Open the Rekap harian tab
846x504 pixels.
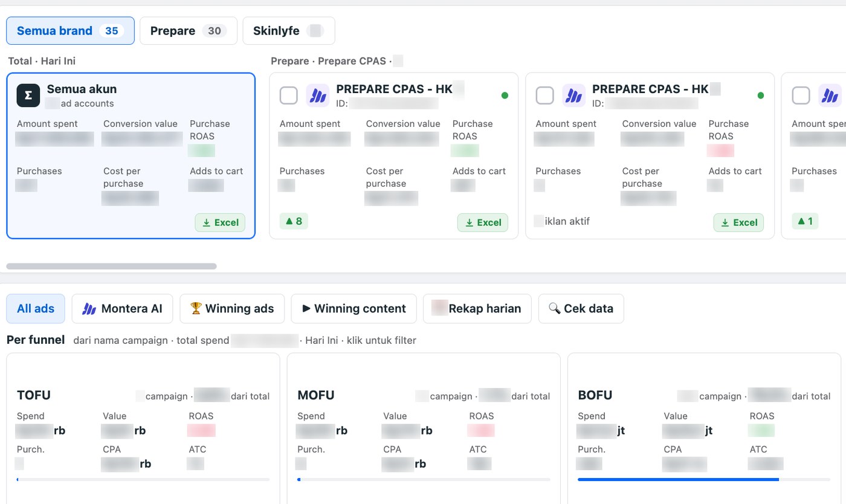coord(477,309)
